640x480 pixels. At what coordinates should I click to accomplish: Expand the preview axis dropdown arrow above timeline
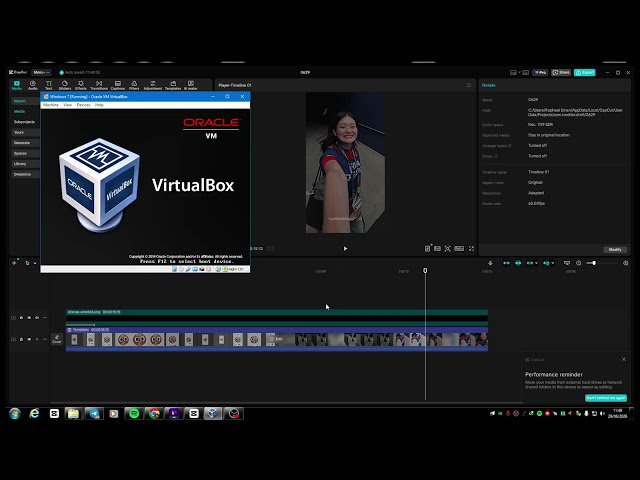pos(553,263)
